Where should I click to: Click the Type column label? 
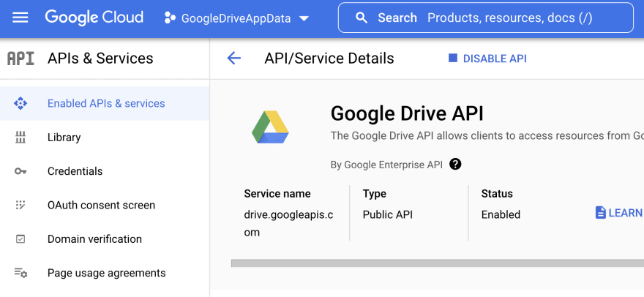pos(375,193)
